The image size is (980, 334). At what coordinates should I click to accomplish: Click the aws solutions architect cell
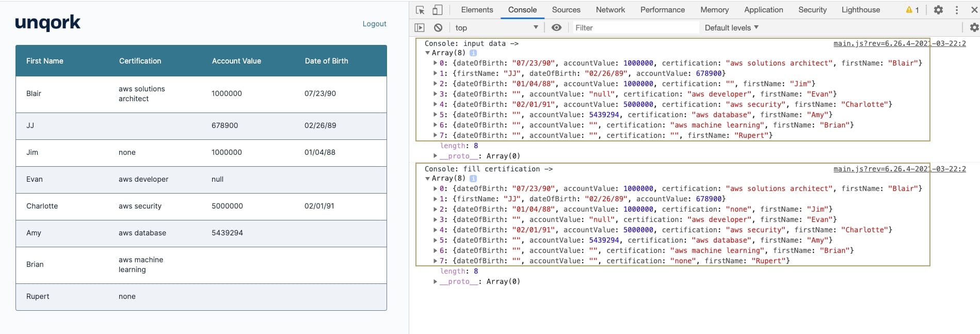[142, 94]
